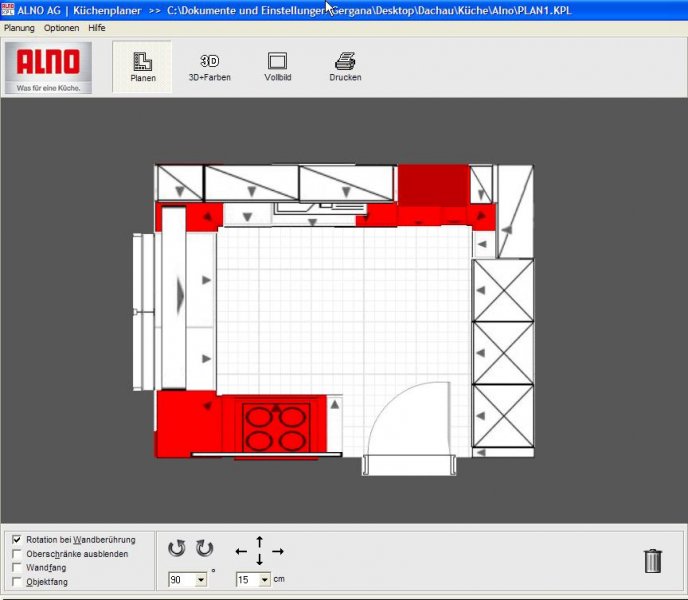
Task: Tick the Objektfang checkbox
Action: pos(17,581)
